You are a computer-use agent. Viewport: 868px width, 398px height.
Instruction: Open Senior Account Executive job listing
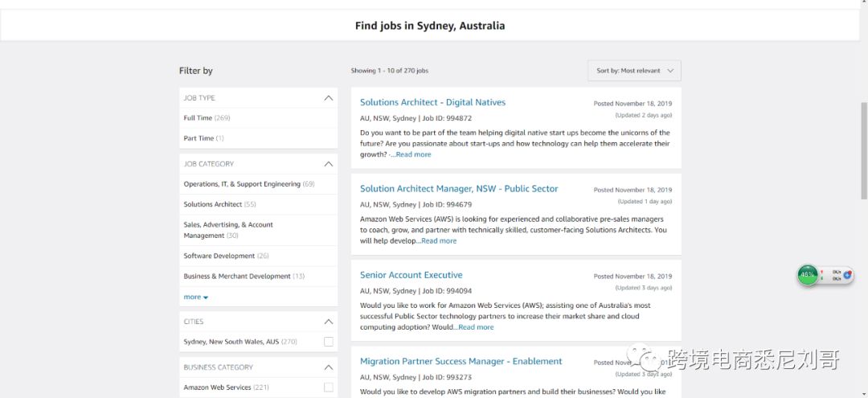(411, 275)
